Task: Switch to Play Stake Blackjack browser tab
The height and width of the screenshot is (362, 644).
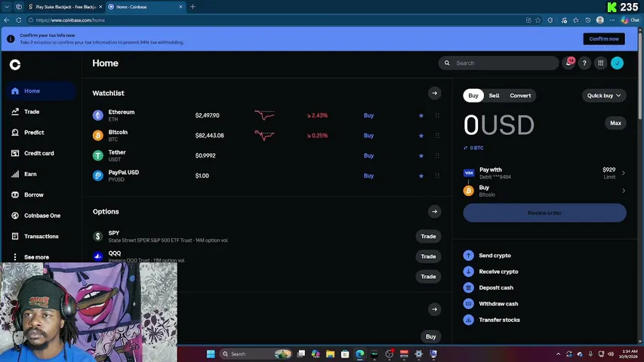Action: coord(65,7)
